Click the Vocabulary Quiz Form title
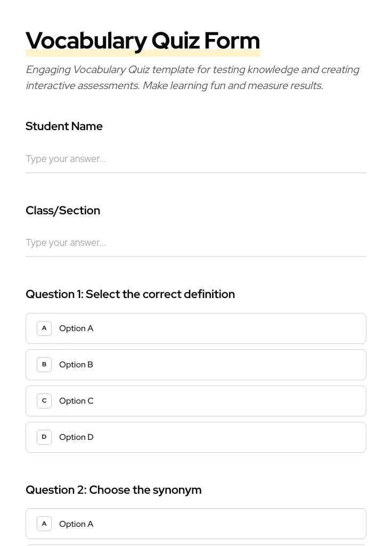The width and height of the screenshot is (392, 546). pos(143,41)
